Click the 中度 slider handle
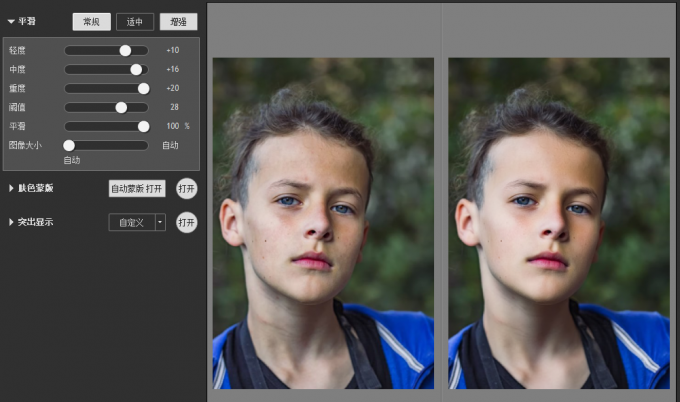 pos(136,69)
